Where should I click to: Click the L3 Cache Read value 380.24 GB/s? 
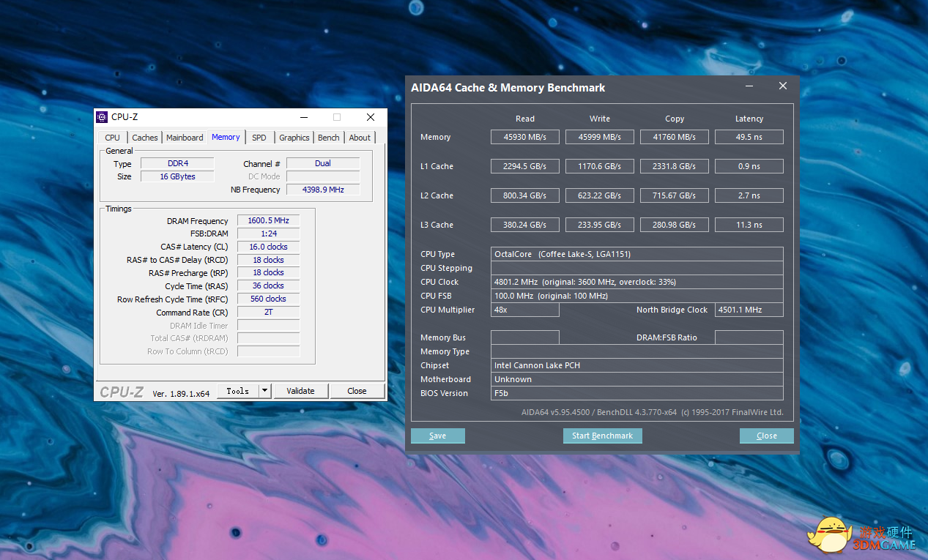pyautogui.click(x=525, y=225)
